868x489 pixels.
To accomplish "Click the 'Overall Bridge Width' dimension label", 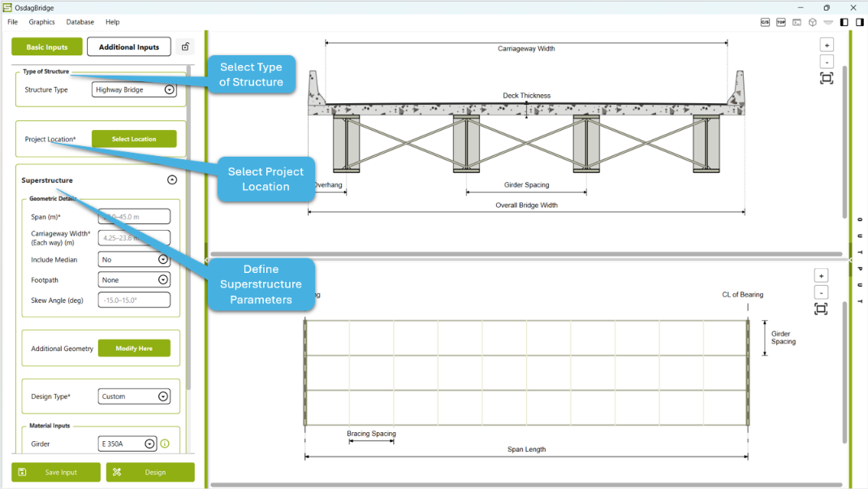I will pyautogui.click(x=526, y=206).
